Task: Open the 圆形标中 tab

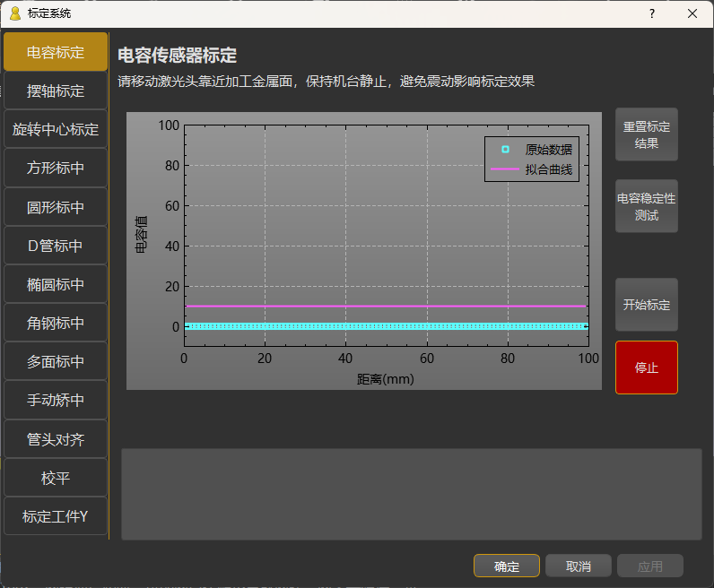Action: pos(56,207)
